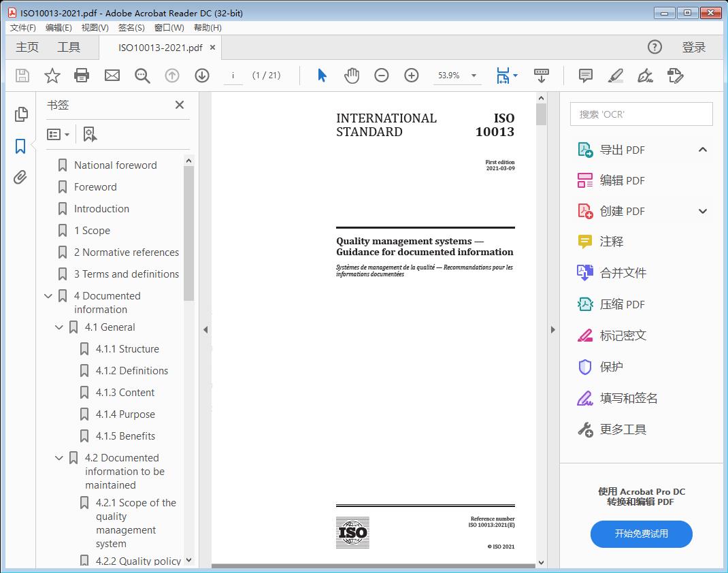
Task: Select the Hand tool
Action: [x=352, y=76]
